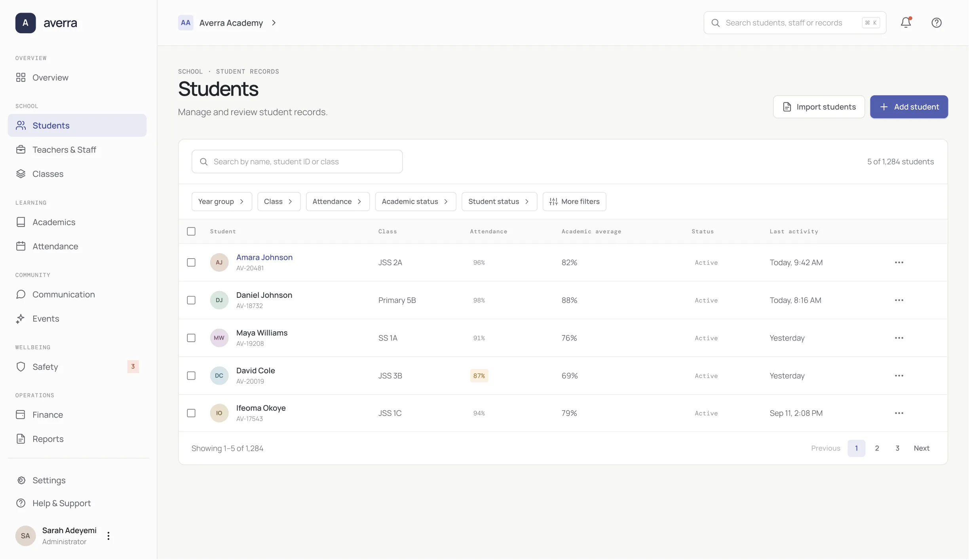Viewport: 969px width, 560px height.
Task: Click the MW avatar of Maya Williams
Action: click(219, 338)
